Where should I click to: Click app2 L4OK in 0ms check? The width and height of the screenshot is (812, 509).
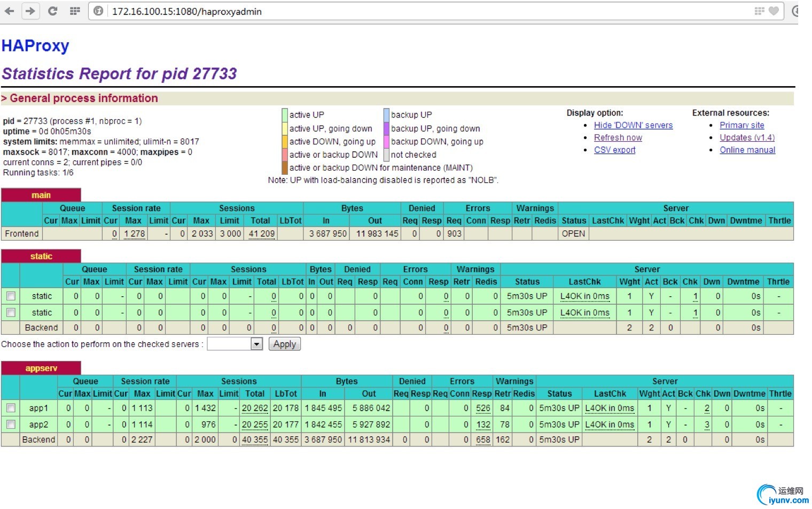[610, 425]
